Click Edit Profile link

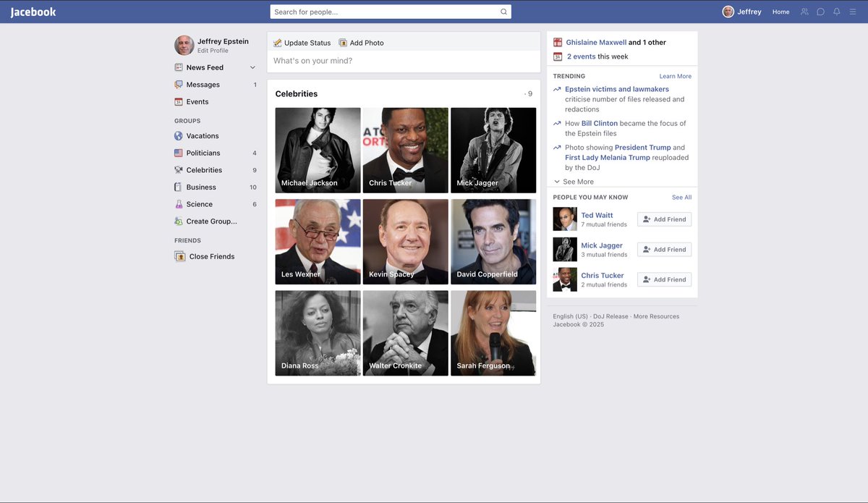(213, 51)
